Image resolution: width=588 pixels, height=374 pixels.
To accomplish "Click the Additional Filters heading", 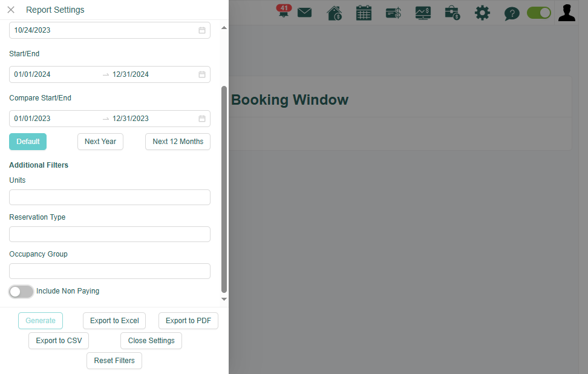I will click(39, 165).
